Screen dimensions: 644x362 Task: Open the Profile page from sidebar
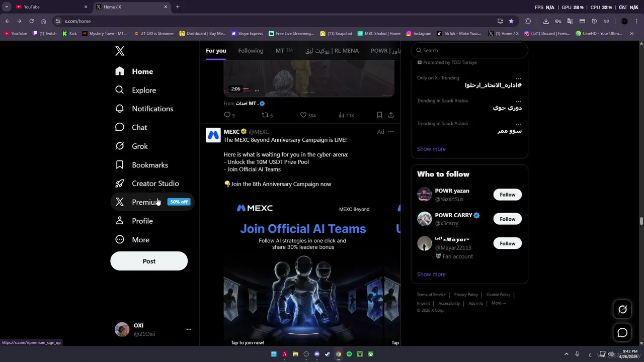click(134, 221)
